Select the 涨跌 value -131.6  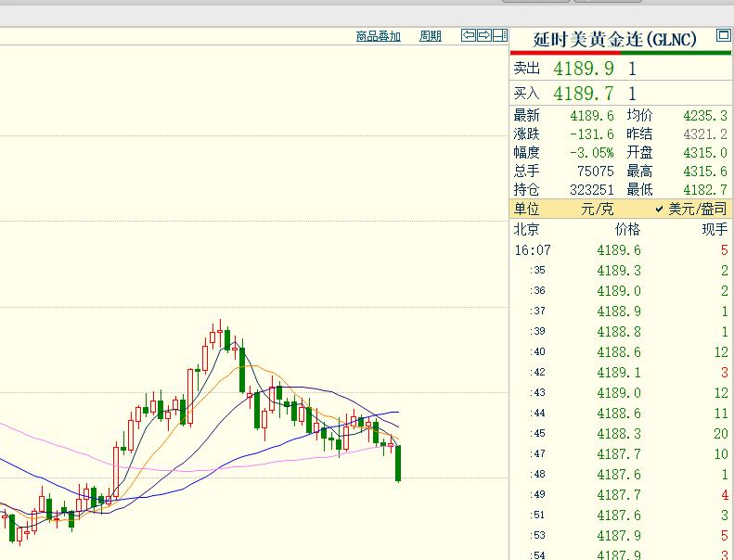click(592, 134)
